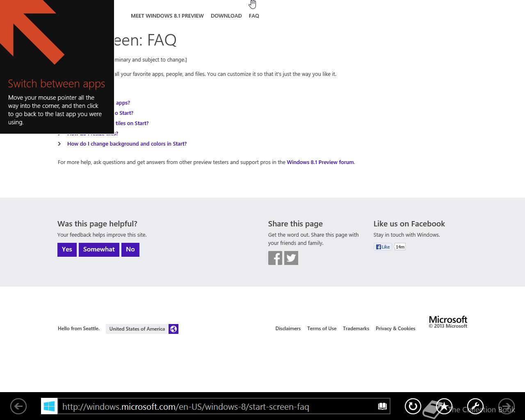Open the favorites star button
The height and width of the screenshot is (420, 525).
coord(444,406)
